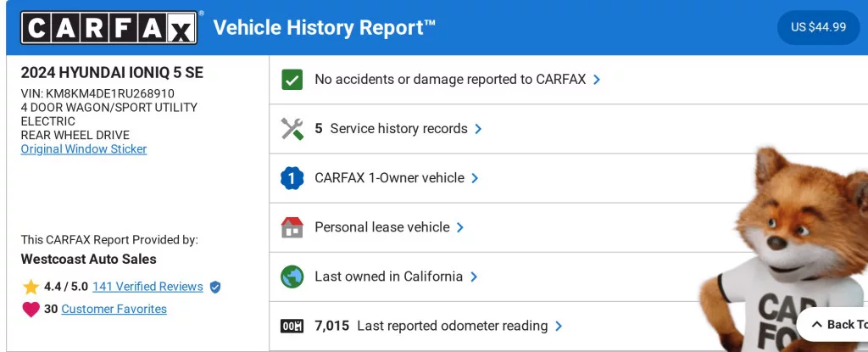
Task: Expand the last reported odometer chevron
Action: [x=559, y=326]
